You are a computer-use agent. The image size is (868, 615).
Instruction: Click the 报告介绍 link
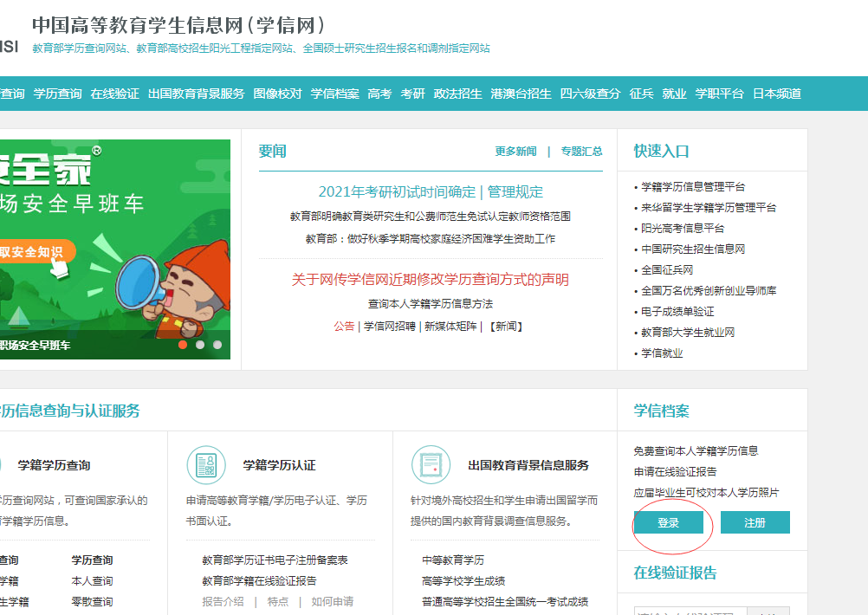pyautogui.click(x=223, y=602)
